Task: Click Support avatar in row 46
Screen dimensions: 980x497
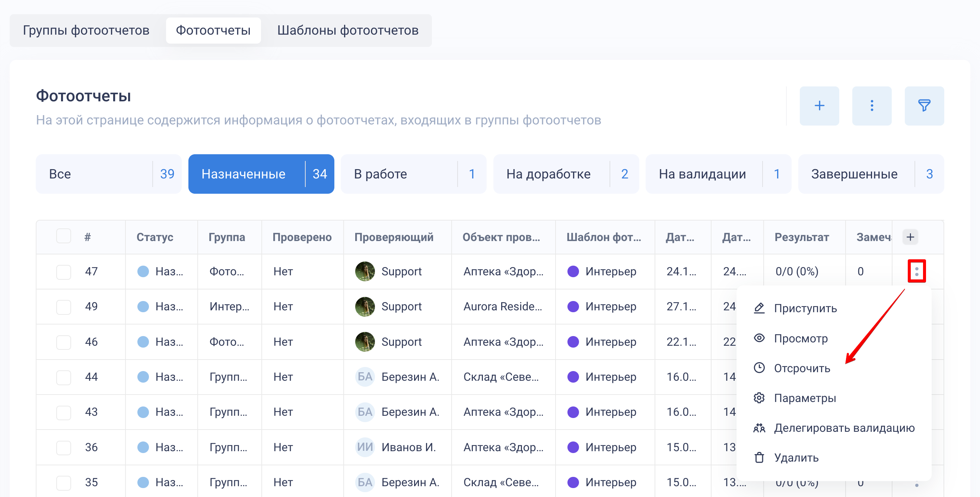Action: (x=365, y=342)
